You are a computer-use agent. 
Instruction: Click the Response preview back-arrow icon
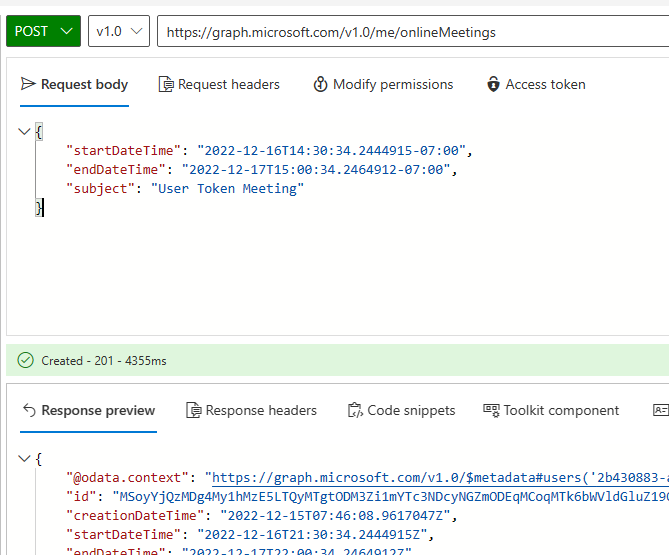(x=29, y=410)
